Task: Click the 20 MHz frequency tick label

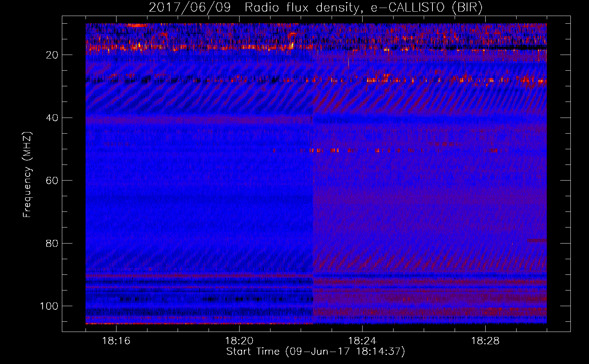Action: [x=52, y=55]
